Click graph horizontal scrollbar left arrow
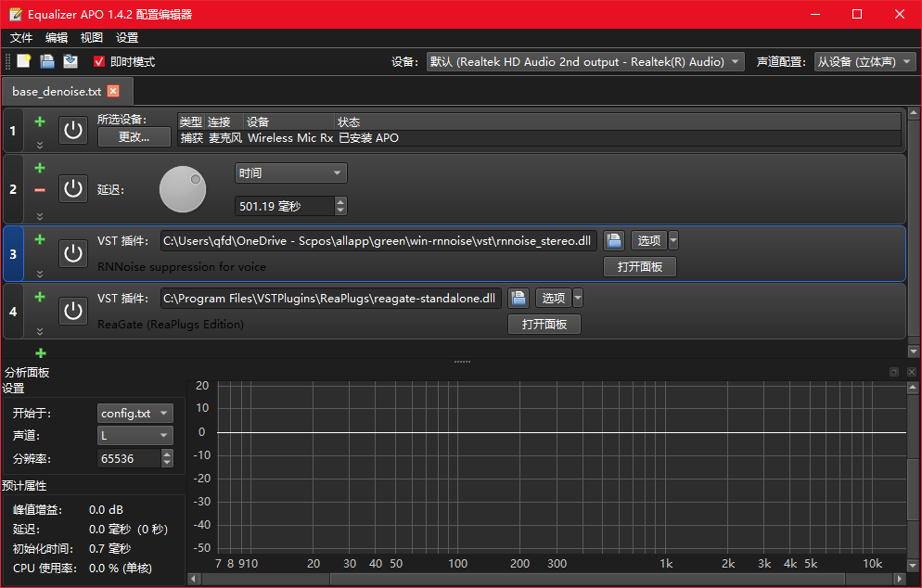Screen dimensions: 922x588 194,579
